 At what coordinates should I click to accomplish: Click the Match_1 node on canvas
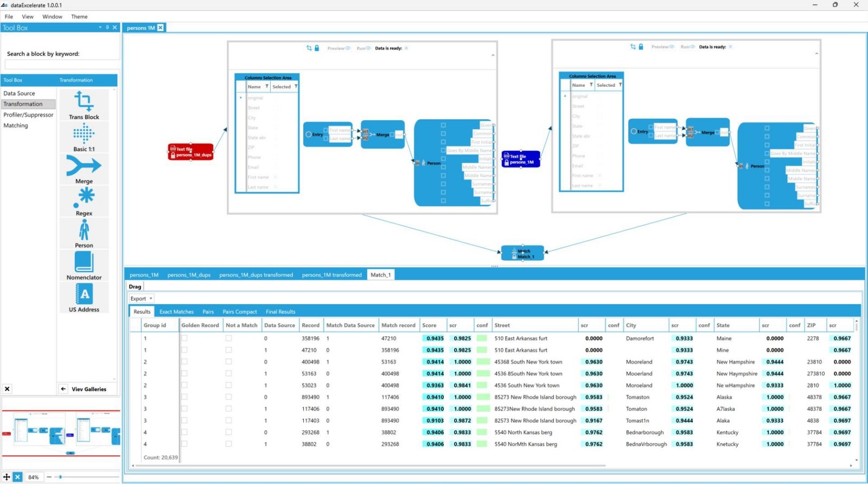[x=522, y=254]
